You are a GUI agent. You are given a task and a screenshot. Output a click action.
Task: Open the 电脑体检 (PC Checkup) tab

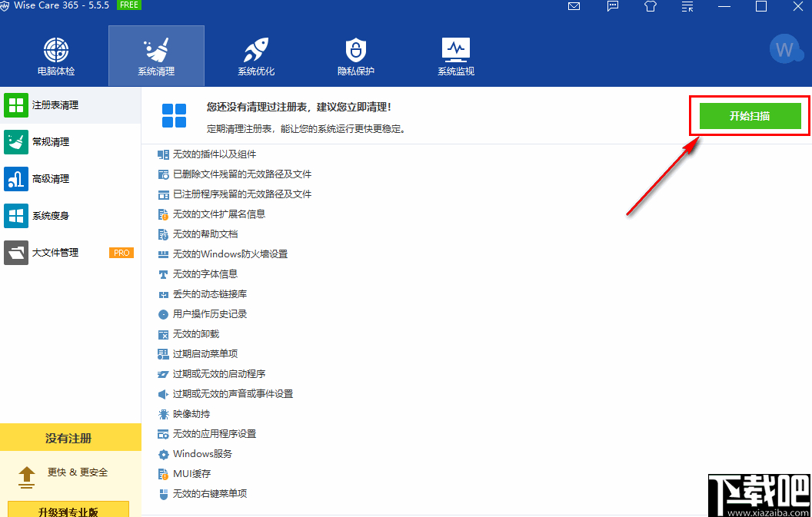[56, 56]
